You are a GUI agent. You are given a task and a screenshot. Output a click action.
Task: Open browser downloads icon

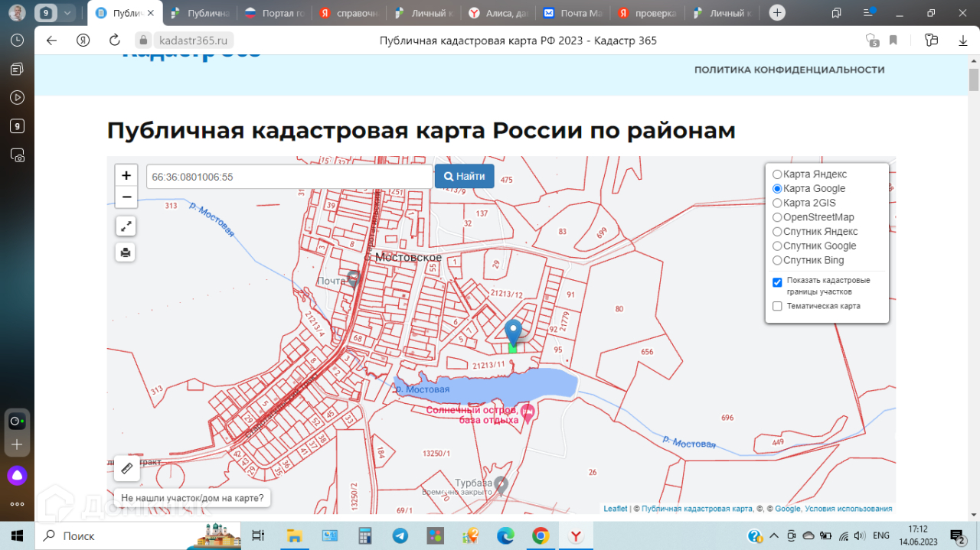[963, 41]
